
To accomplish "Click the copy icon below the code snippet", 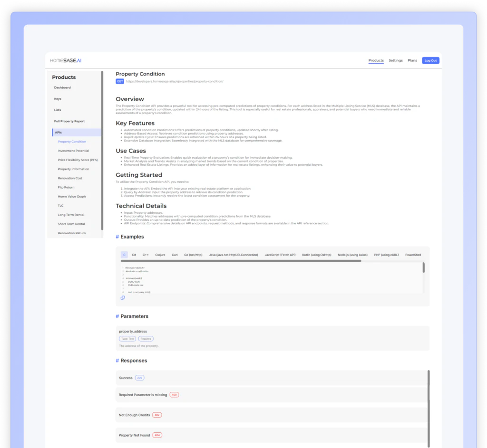I will pos(123,297).
